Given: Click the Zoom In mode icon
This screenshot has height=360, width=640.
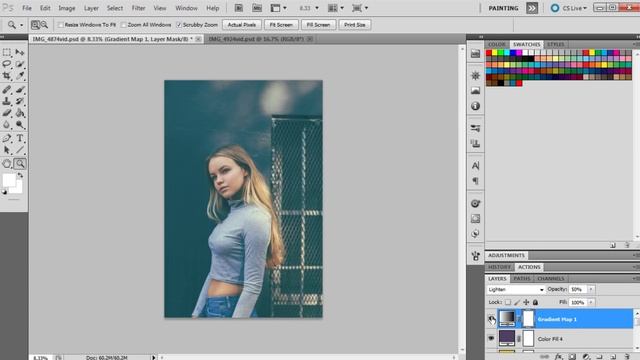Looking at the screenshot, I should coord(36,25).
